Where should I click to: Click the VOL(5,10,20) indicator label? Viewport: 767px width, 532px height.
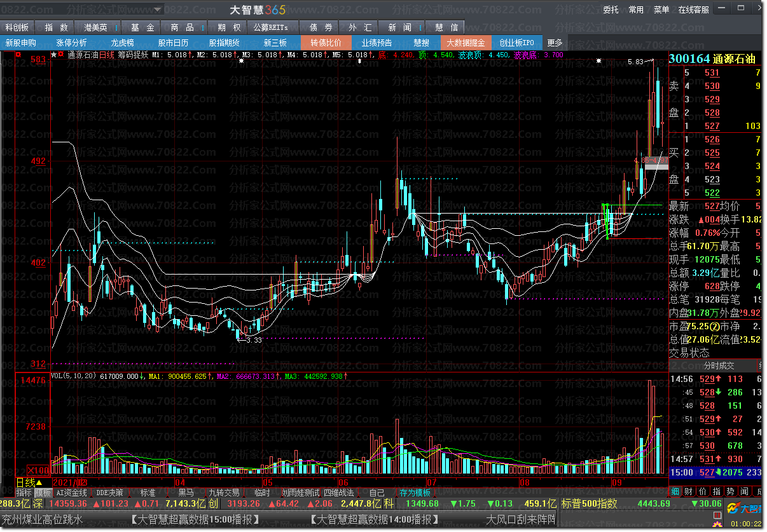coord(73,376)
